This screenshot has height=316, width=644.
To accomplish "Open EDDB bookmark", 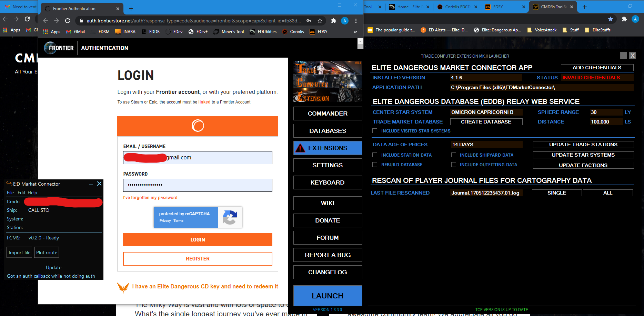I will click(151, 32).
